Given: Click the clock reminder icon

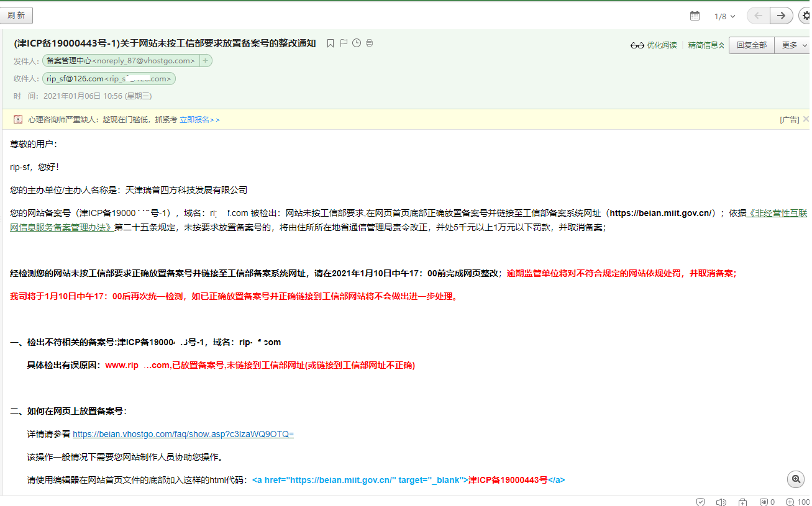Looking at the screenshot, I should coord(357,43).
